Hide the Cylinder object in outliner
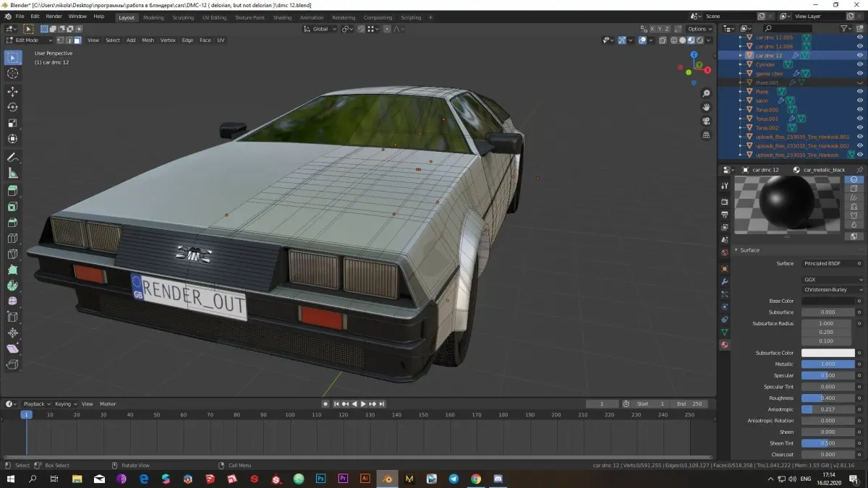This screenshot has height=488, width=868. pos(860,64)
